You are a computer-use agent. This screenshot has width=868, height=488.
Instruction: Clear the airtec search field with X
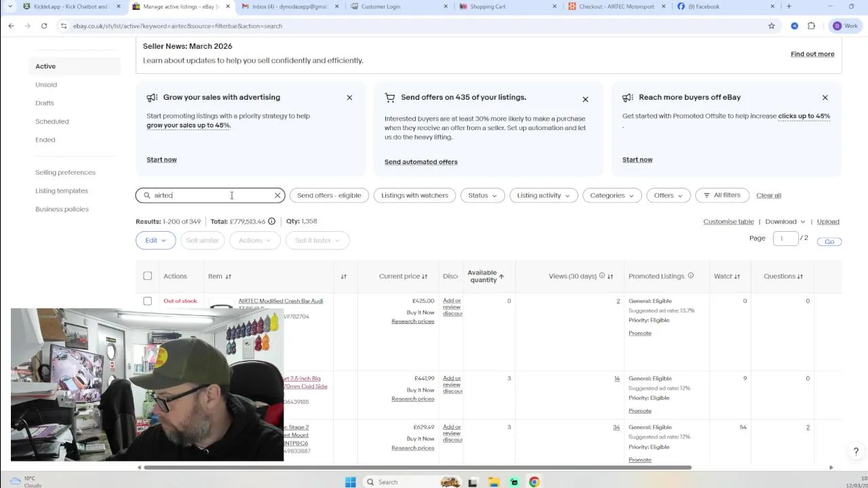277,195
